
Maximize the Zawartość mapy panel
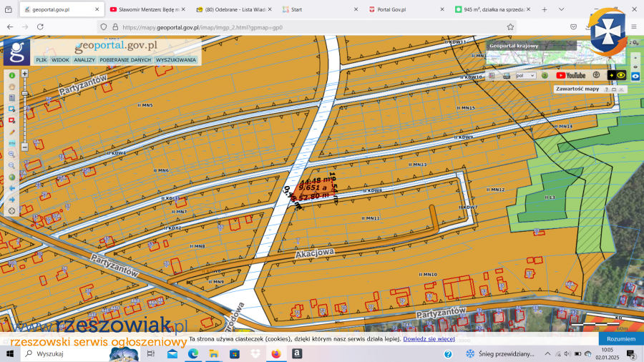coord(614,89)
